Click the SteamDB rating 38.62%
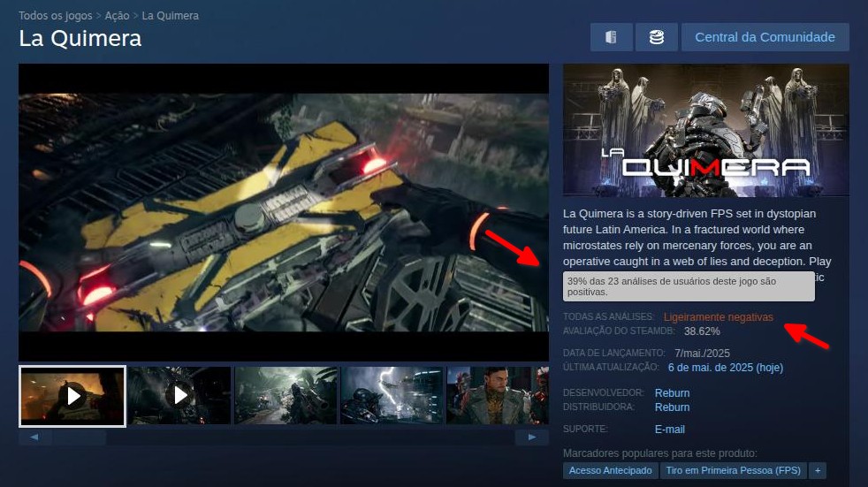Image resolution: width=868 pixels, height=487 pixels. pos(702,331)
